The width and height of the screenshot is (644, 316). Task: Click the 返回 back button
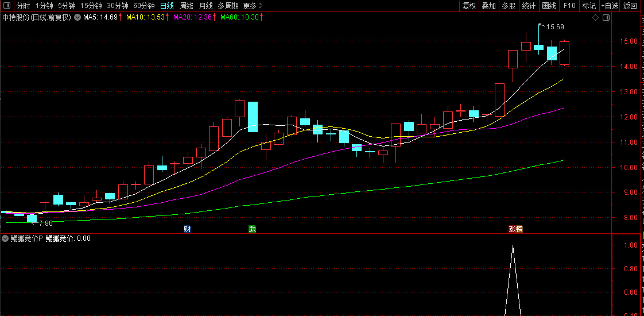[630, 6]
